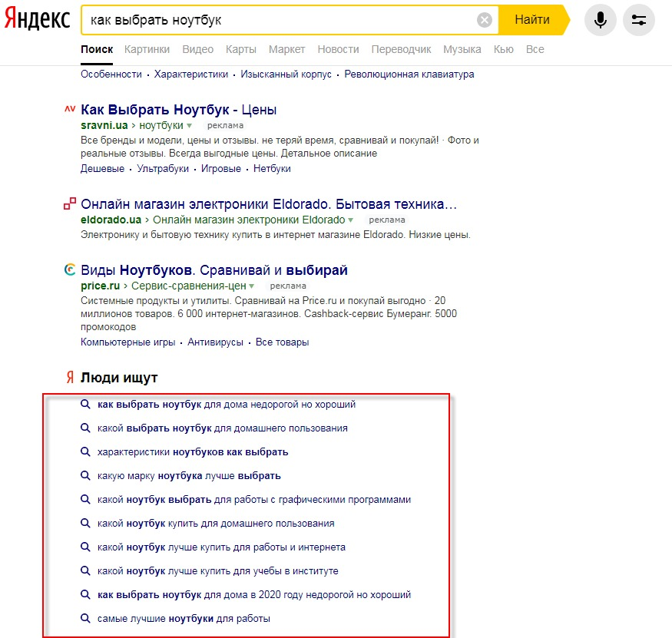Open the Eldorado online store result title
The height and width of the screenshot is (638, 672).
click(269, 204)
